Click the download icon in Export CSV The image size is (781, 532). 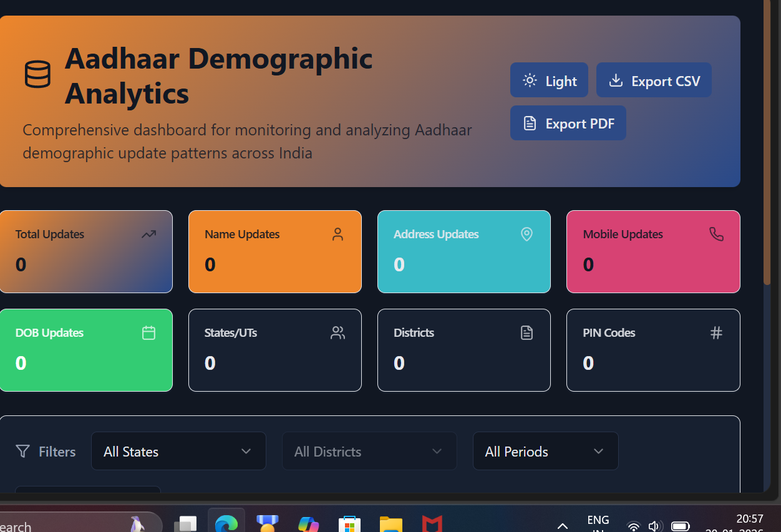coord(616,80)
